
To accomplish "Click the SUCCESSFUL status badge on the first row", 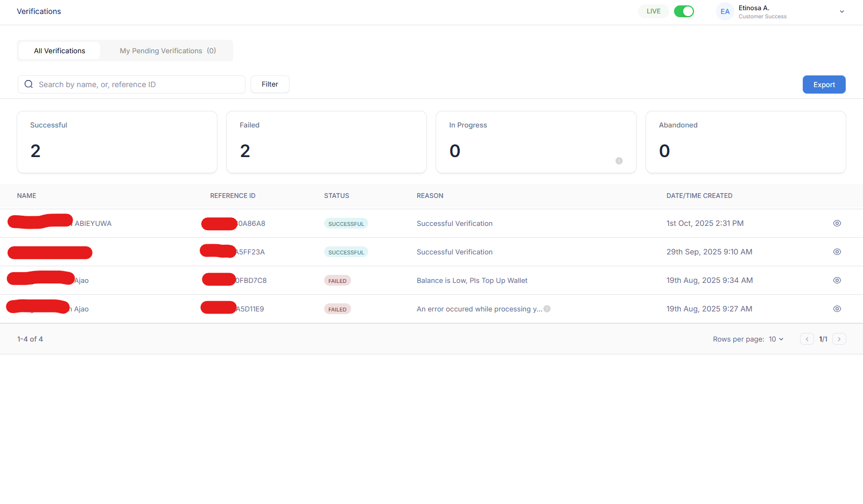I will 346,223.
